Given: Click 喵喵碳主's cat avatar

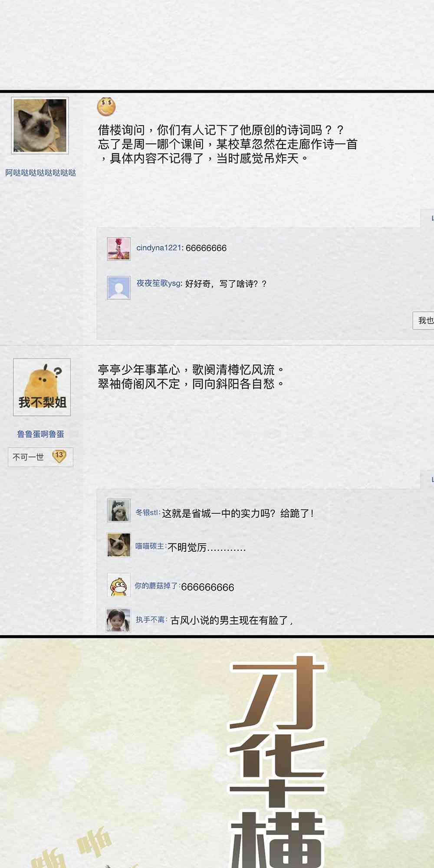Looking at the screenshot, I should coord(119,545).
